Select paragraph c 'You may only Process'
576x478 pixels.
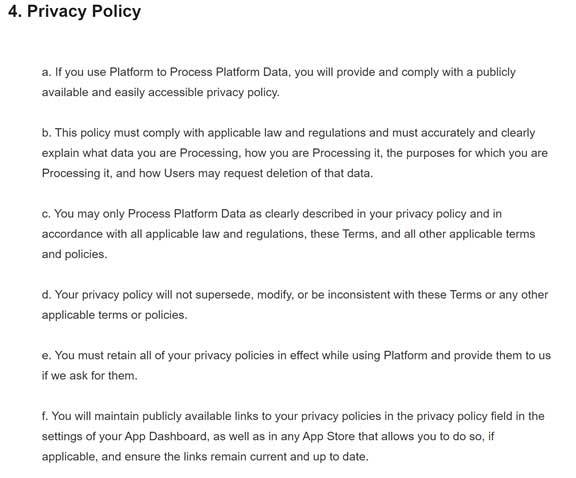point(288,234)
